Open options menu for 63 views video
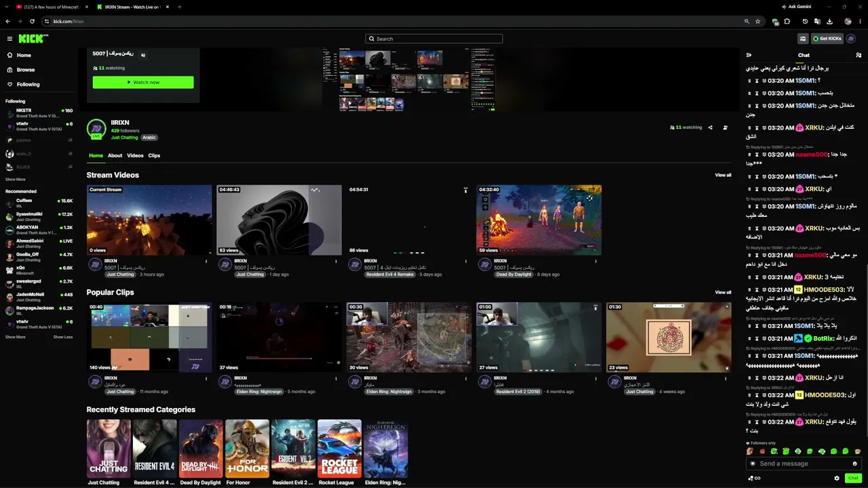 [336, 261]
